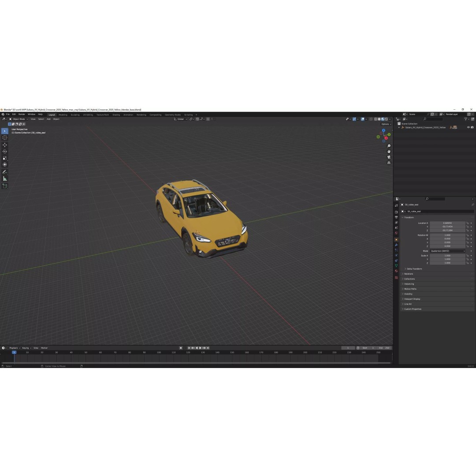
Task: Select the Measure tool
Action: [4, 179]
